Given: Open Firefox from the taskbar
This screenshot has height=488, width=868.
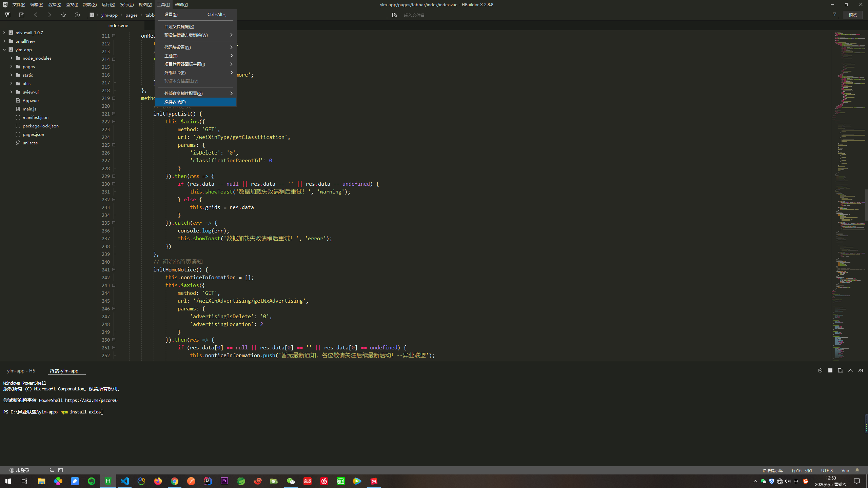Looking at the screenshot, I should (x=158, y=481).
